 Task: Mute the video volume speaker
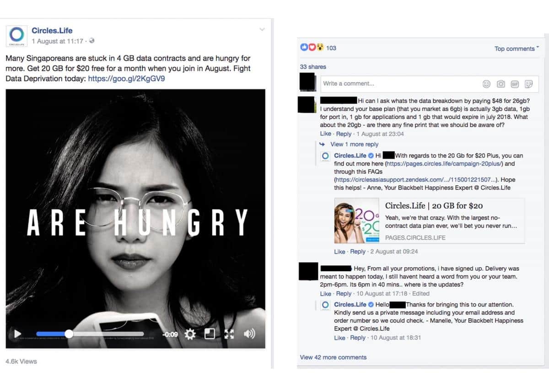tap(249, 334)
